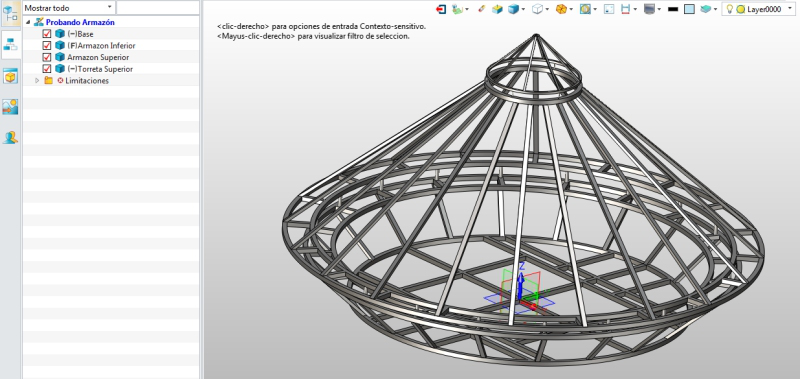Expand the Limitaciones folder
The width and height of the screenshot is (800, 379).
coord(37,81)
